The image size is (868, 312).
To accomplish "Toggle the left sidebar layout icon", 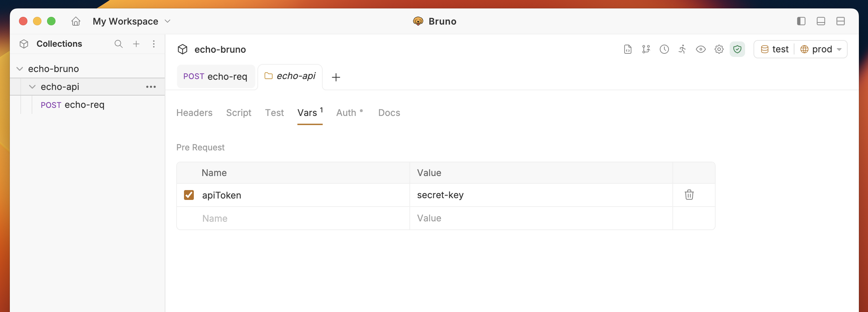I will coord(801,21).
